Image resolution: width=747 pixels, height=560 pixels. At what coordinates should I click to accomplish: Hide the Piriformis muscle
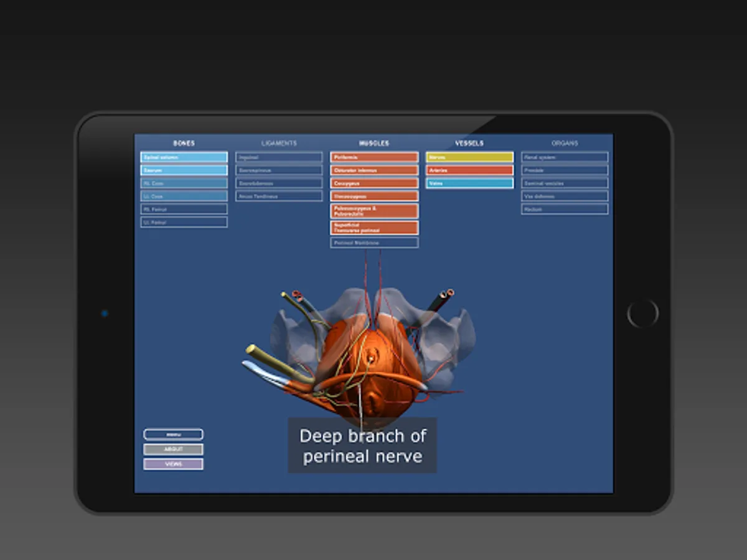(374, 157)
